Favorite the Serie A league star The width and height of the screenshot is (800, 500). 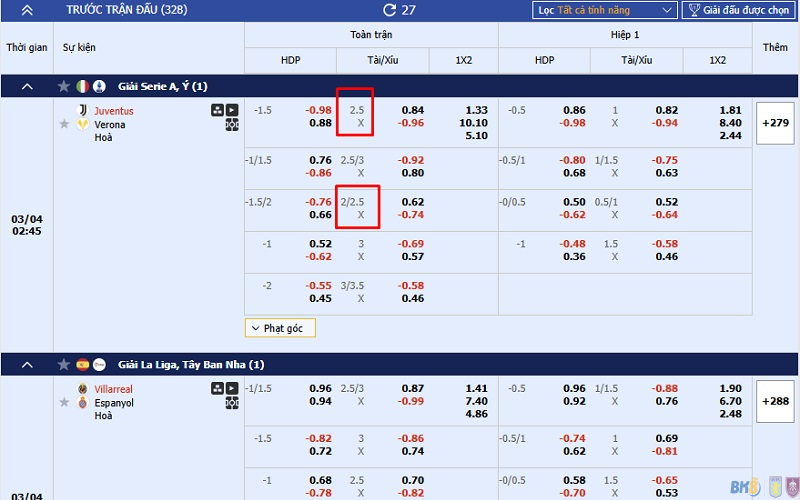[x=64, y=86]
